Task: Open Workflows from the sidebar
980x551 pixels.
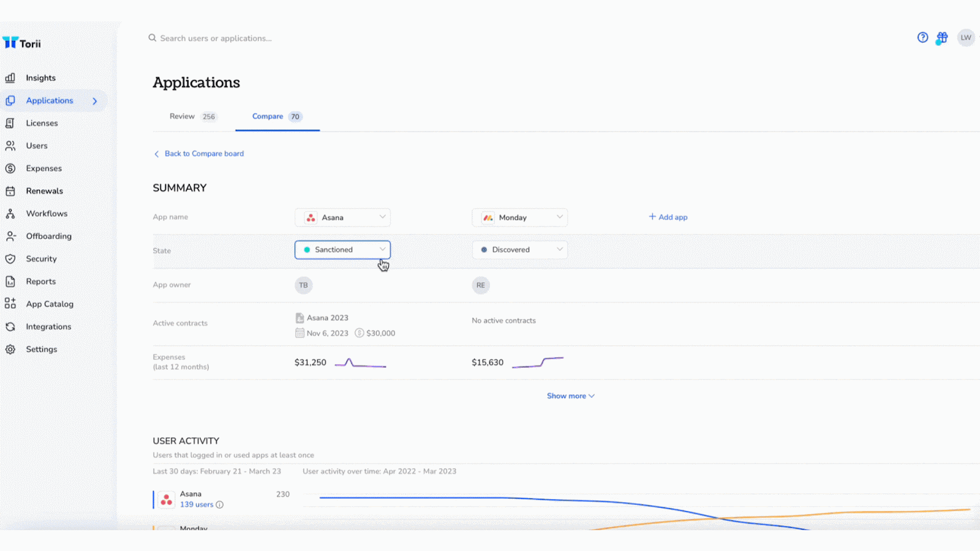Action: pos(47,214)
